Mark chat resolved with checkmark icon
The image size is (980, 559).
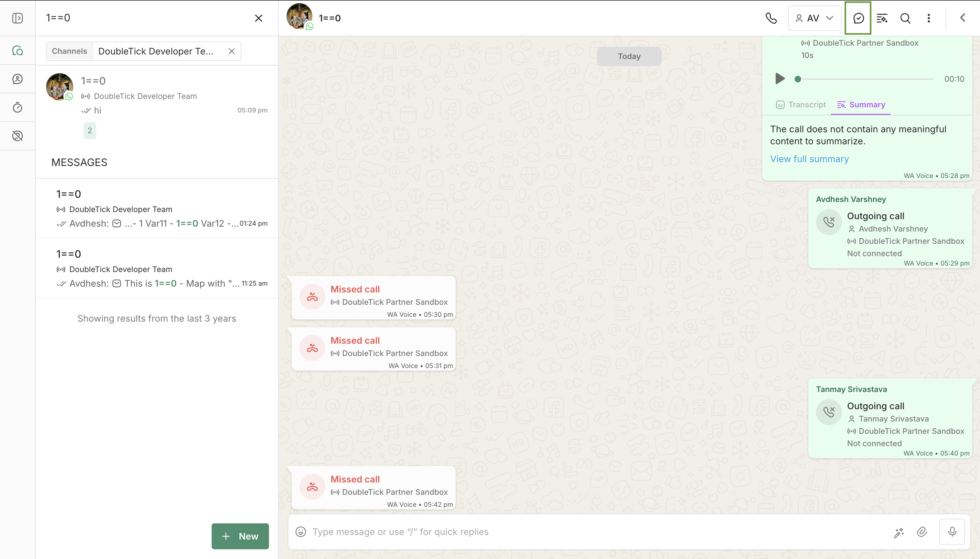pyautogui.click(x=858, y=18)
